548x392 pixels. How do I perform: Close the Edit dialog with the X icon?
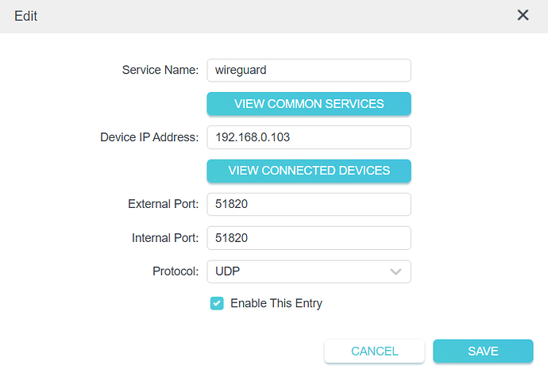(523, 15)
